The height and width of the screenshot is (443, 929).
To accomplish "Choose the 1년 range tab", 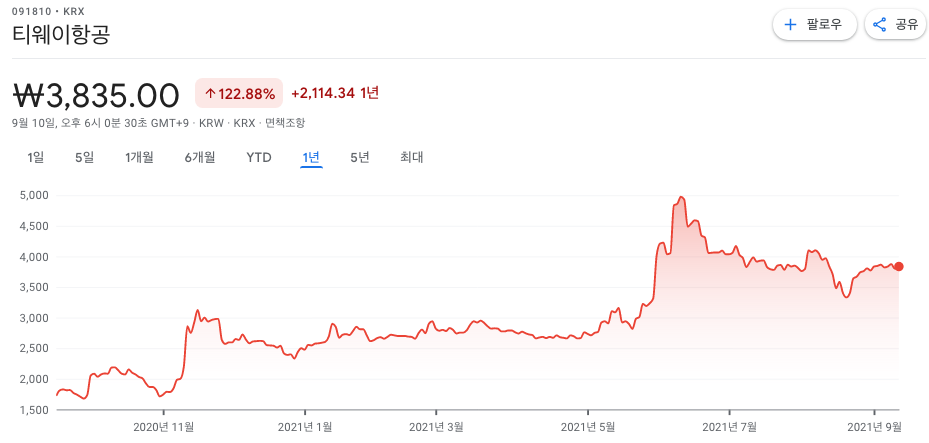I will click(x=311, y=158).
